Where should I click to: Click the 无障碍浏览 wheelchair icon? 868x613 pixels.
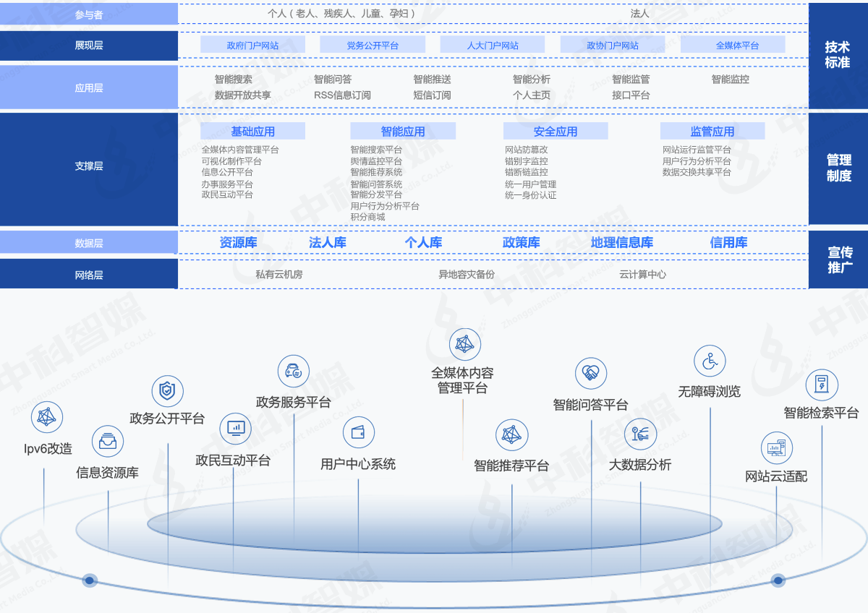[x=710, y=361]
